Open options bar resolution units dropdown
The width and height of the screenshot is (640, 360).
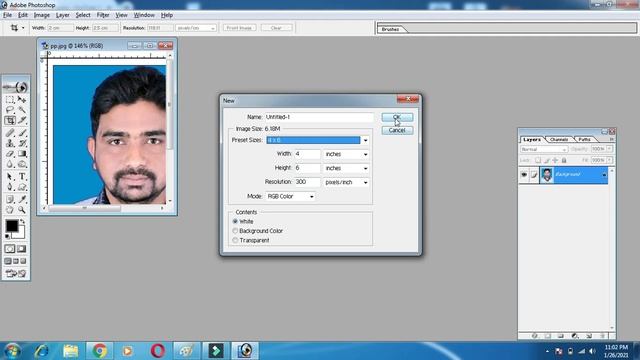196,28
